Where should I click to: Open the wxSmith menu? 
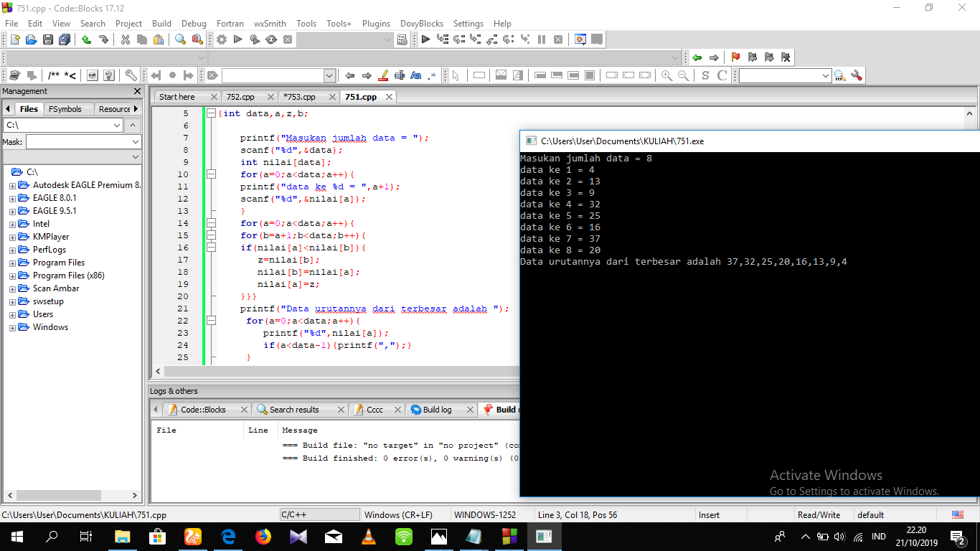(270, 24)
